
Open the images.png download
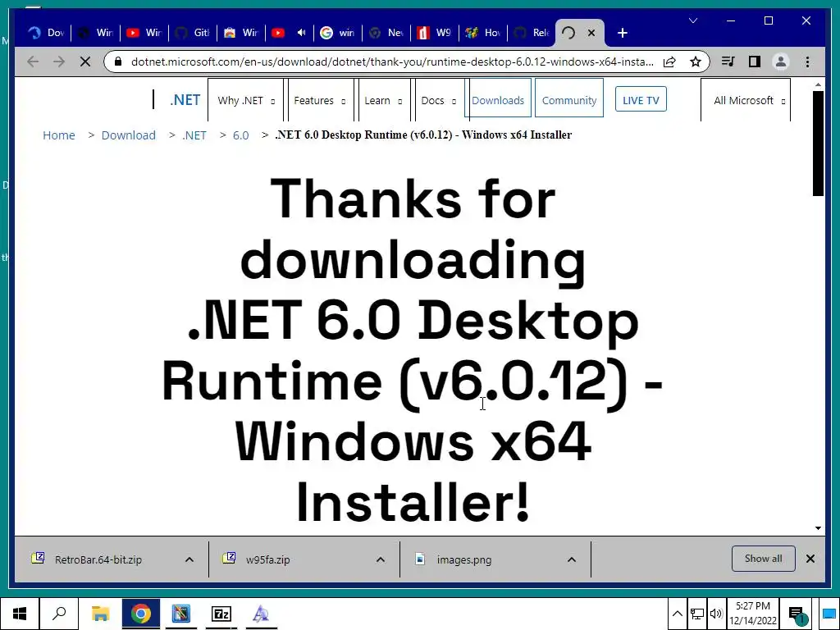(x=464, y=559)
